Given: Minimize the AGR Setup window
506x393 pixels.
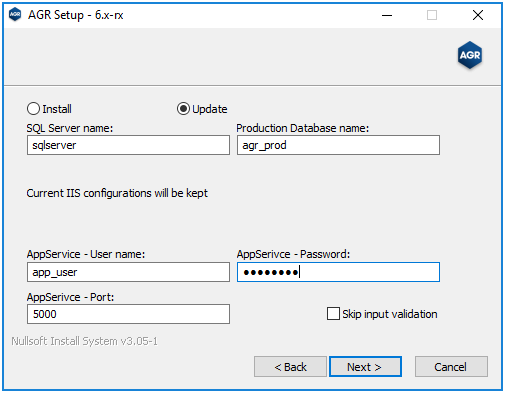Looking at the screenshot, I should tap(387, 15).
